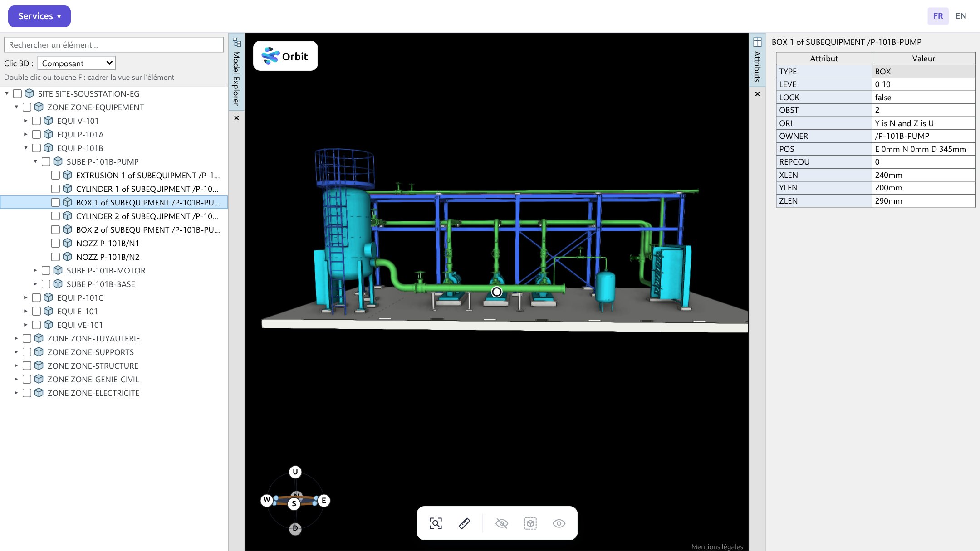Click the U compass view marker
The width and height of the screenshot is (980, 551).
(295, 472)
